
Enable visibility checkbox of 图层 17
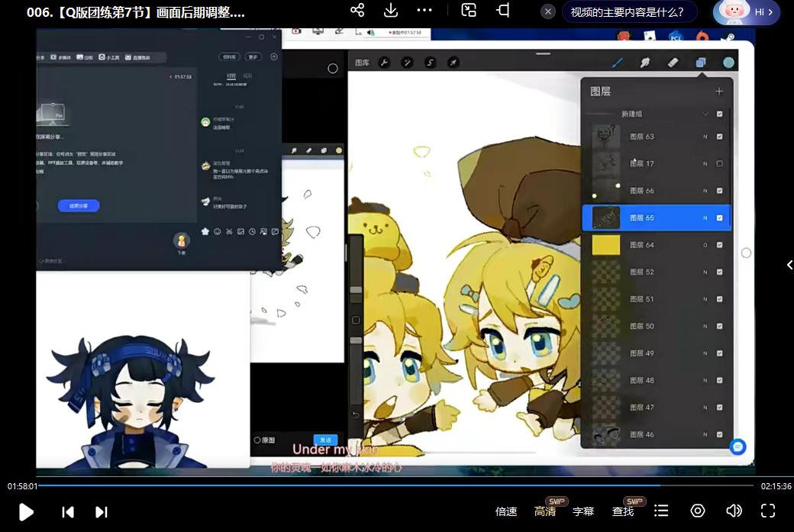[x=719, y=163]
